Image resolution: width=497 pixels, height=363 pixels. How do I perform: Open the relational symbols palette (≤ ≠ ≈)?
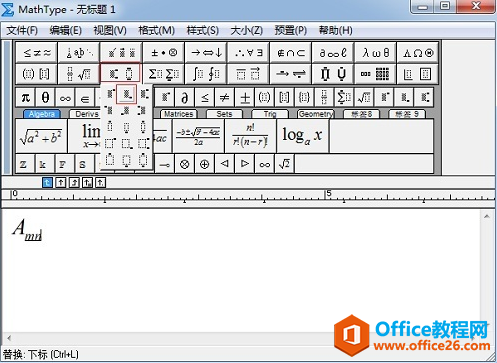(37, 52)
